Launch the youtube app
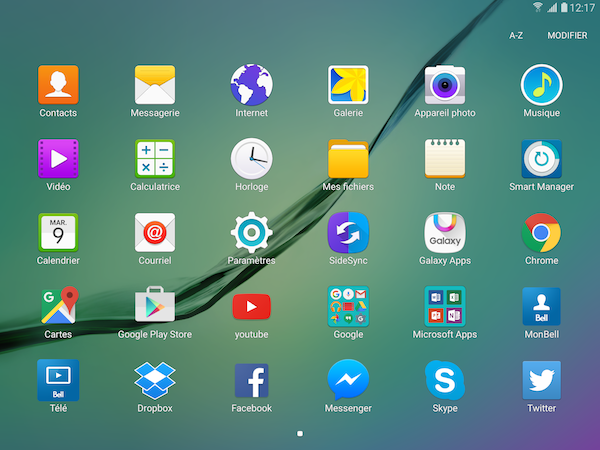 click(251, 307)
